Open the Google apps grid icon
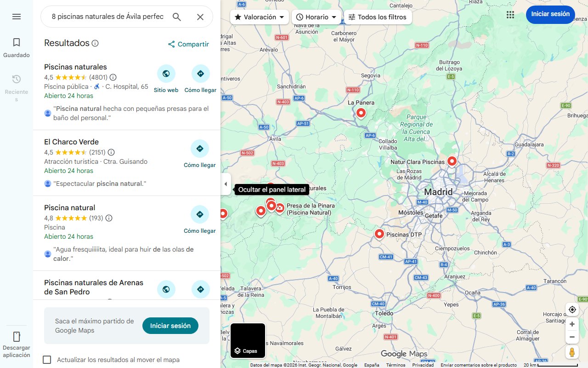The width and height of the screenshot is (588, 368). pos(510,14)
